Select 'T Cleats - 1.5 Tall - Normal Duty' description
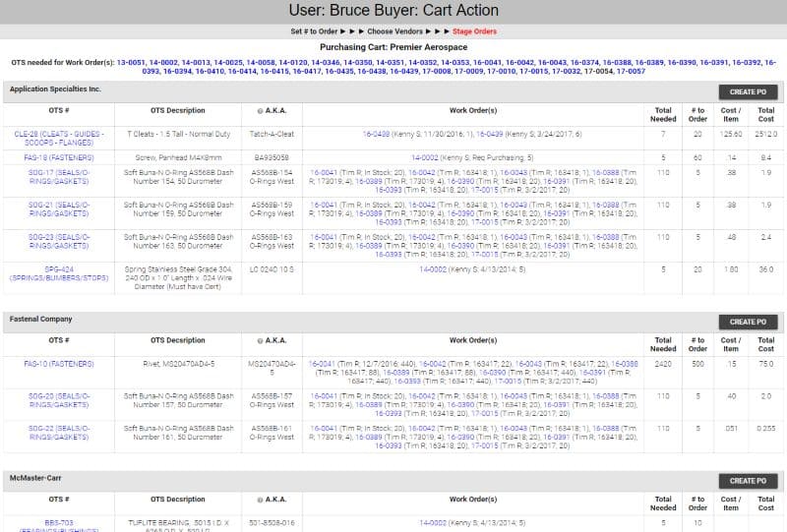The image size is (787, 532). 178,134
